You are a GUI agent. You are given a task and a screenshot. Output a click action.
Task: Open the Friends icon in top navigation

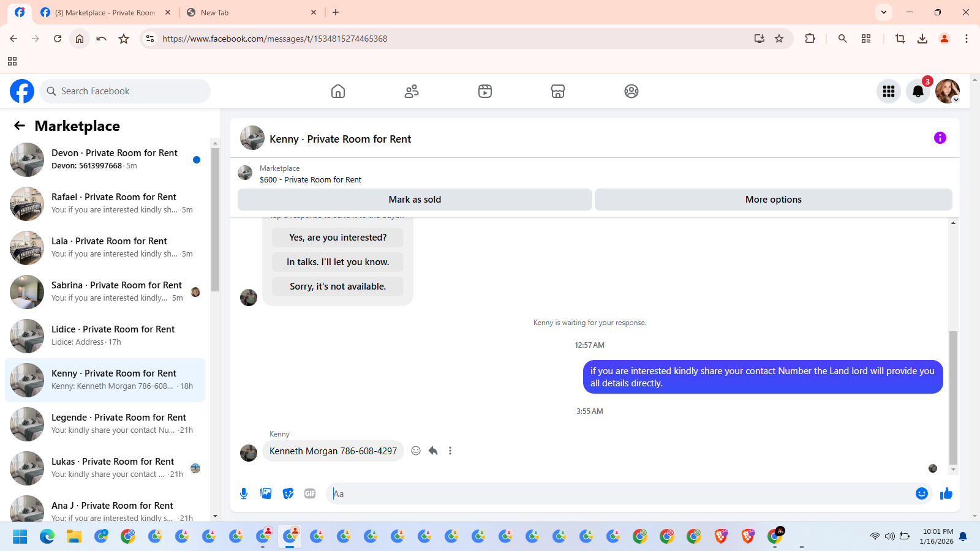412,91
